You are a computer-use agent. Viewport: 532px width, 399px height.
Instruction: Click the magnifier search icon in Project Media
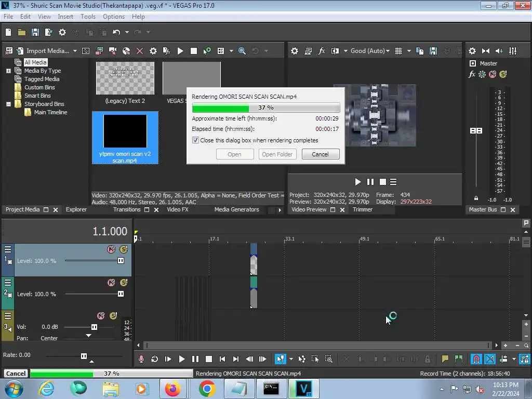click(x=242, y=51)
